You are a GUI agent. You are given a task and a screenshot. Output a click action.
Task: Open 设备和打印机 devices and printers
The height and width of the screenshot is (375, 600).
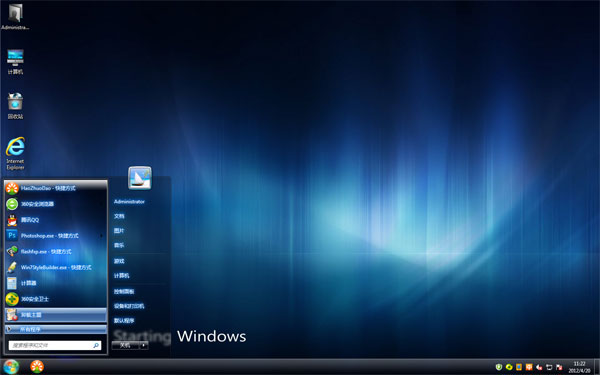129,306
